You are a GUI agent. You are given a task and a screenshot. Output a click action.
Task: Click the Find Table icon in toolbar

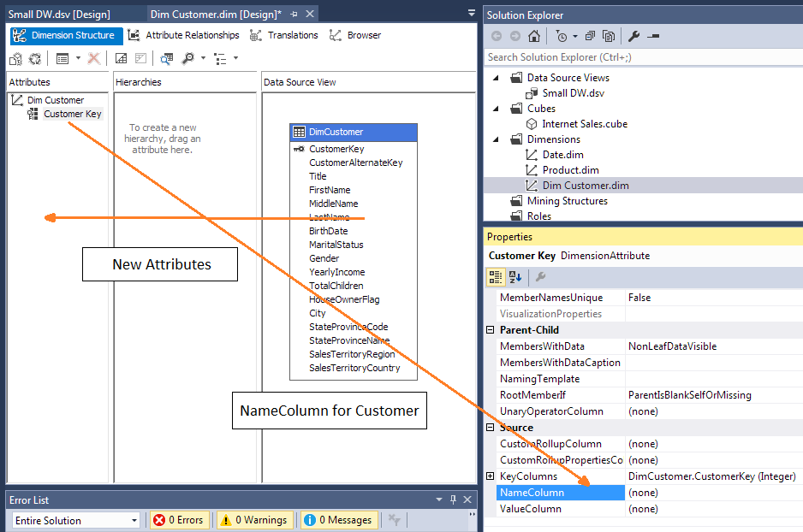(x=166, y=58)
